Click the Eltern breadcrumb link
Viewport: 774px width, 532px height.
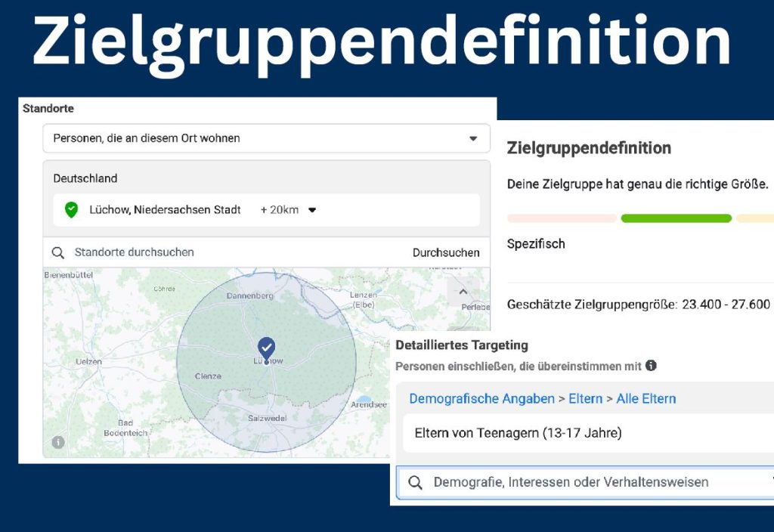[585, 398]
